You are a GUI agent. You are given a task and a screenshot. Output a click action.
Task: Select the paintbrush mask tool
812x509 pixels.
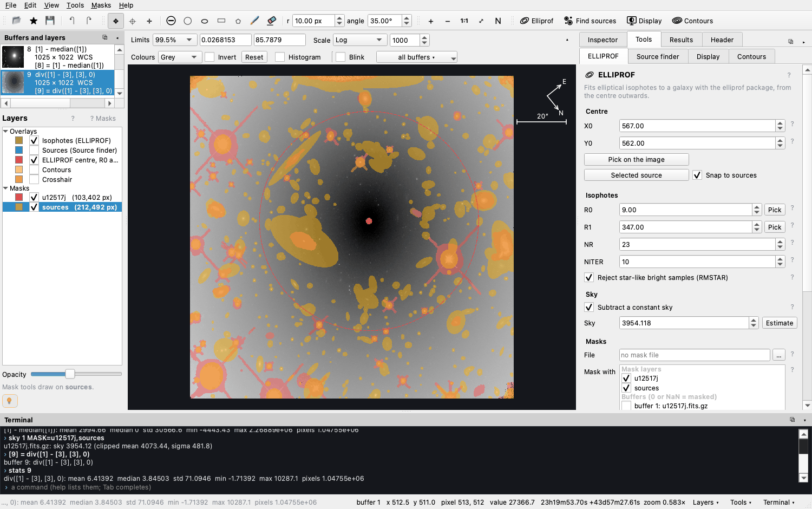(254, 21)
